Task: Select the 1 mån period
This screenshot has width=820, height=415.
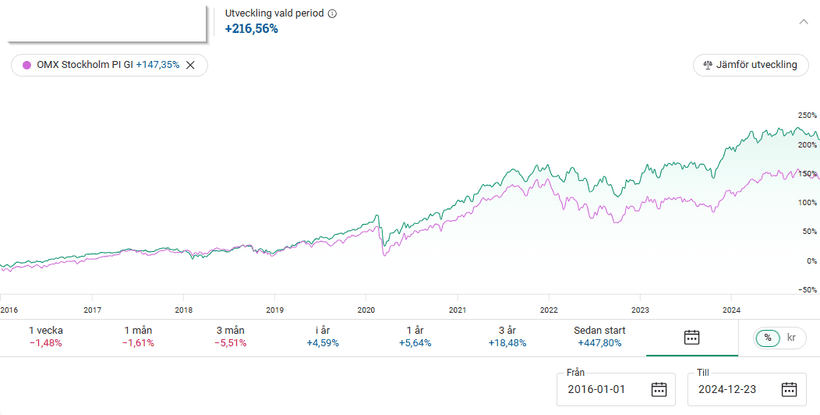Action: (x=140, y=336)
